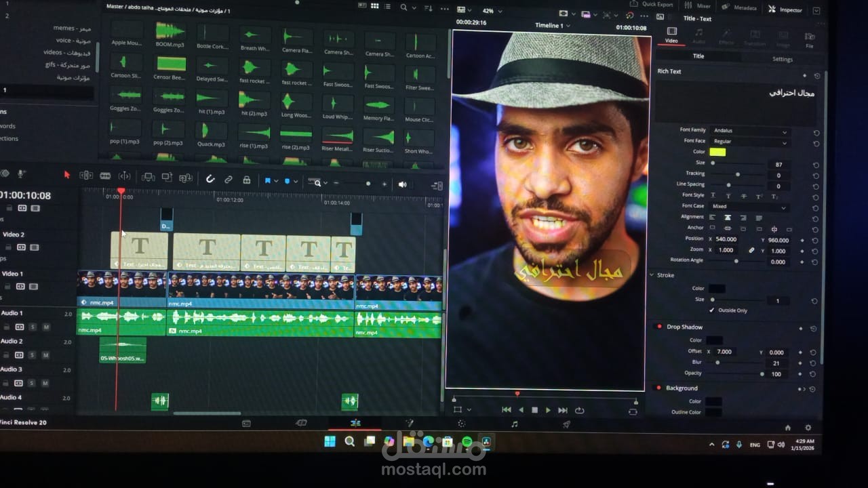The width and height of the screenshot is (868, 488).
Task: Click the media pool search magnifier icon
Action: (x=403, y=7)
